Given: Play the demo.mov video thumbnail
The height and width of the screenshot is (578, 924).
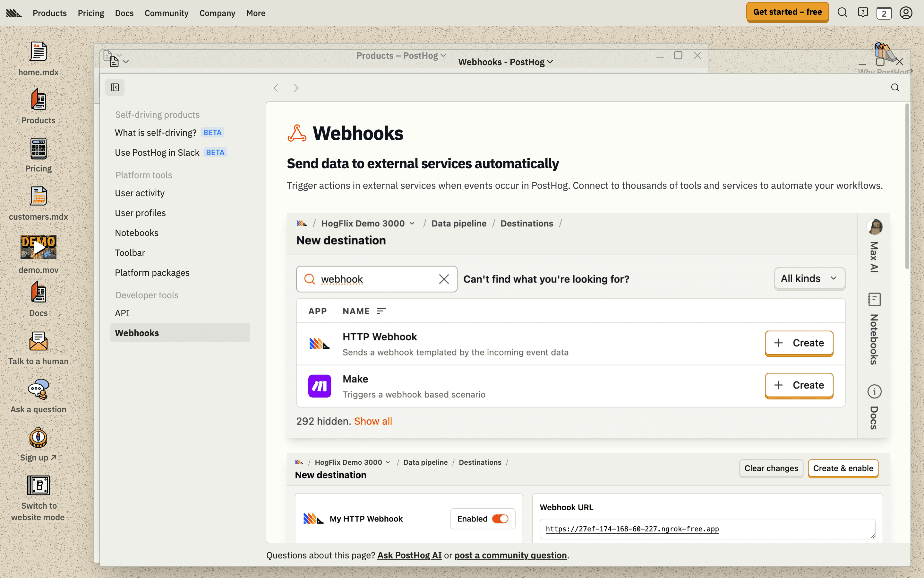Looking at the screenshot, I should tap(38, 247).
